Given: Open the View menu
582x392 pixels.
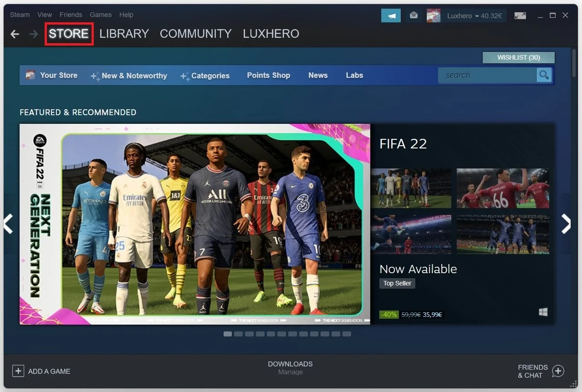Looking at the screenshot, I should [x=45, y=15].
